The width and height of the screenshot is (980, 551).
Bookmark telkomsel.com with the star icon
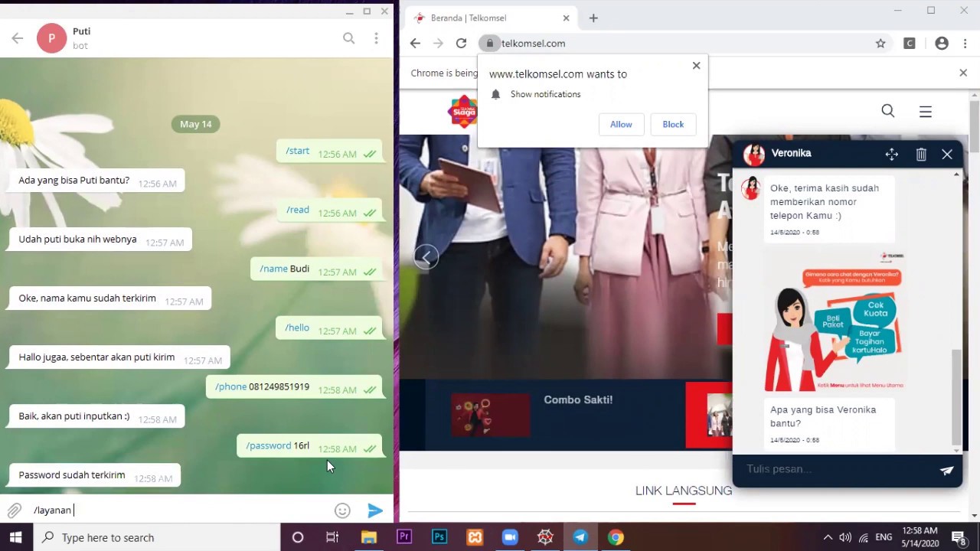point(880,44)
